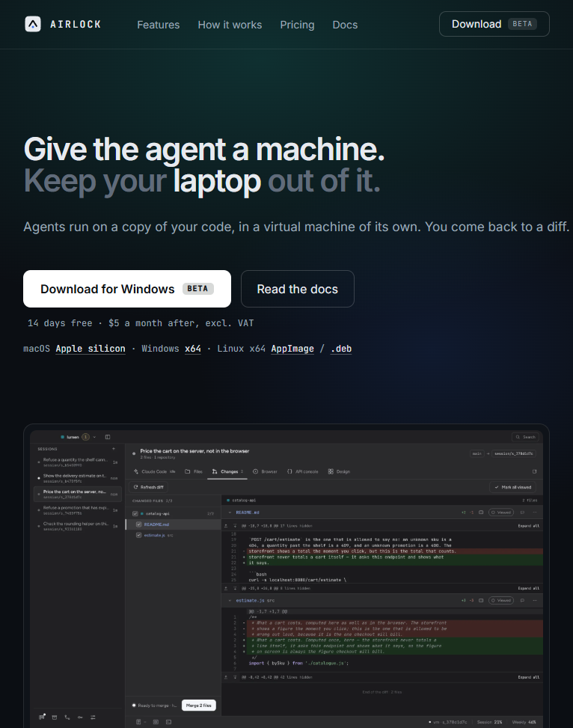
Task: Select session 'Show the delivery estimate on t...'
Action: (x=78, y=478)
